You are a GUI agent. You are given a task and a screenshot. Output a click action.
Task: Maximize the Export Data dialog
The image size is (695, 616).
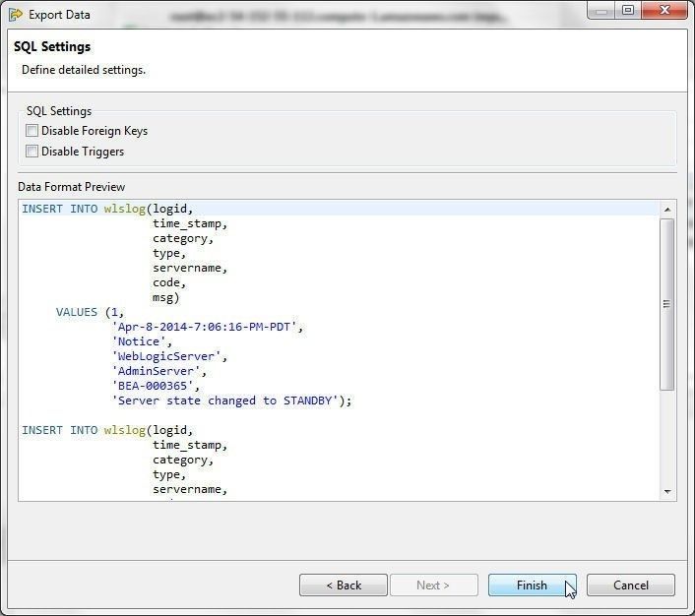[x=628, y=10]
